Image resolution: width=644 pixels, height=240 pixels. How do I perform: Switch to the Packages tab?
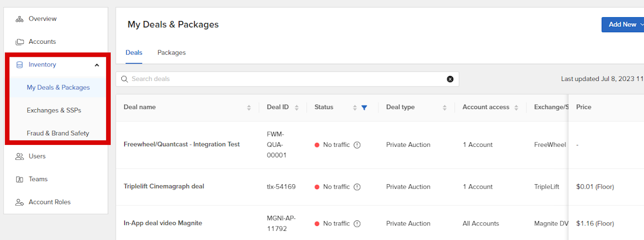click(172, 53)
